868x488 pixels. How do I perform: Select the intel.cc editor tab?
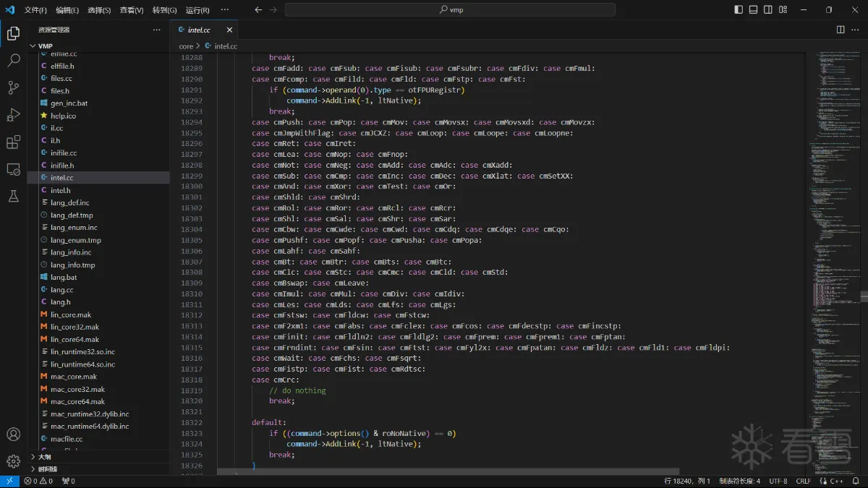(x=203, y=30)
